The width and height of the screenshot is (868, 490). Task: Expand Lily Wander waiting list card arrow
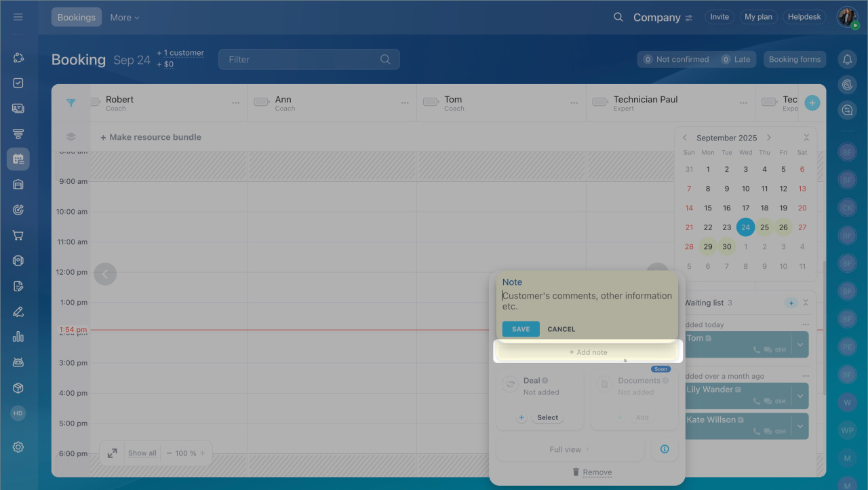[x=800, y=396]
